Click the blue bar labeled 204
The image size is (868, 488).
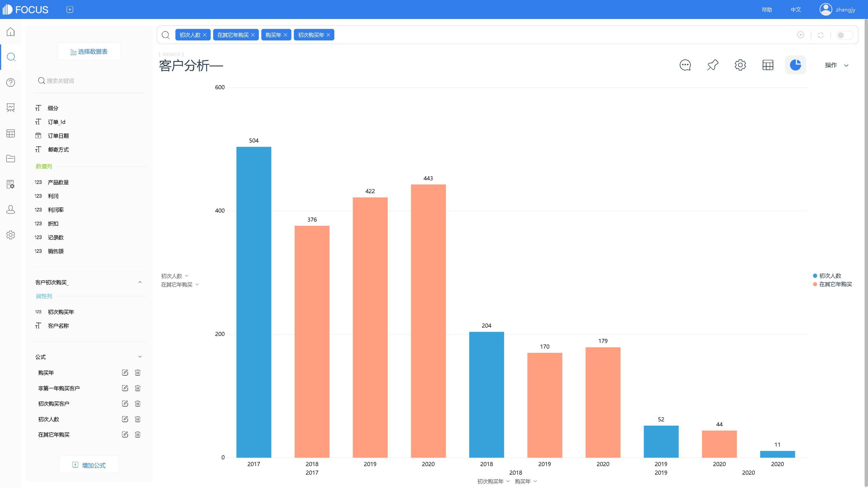(x=487, y=394)
